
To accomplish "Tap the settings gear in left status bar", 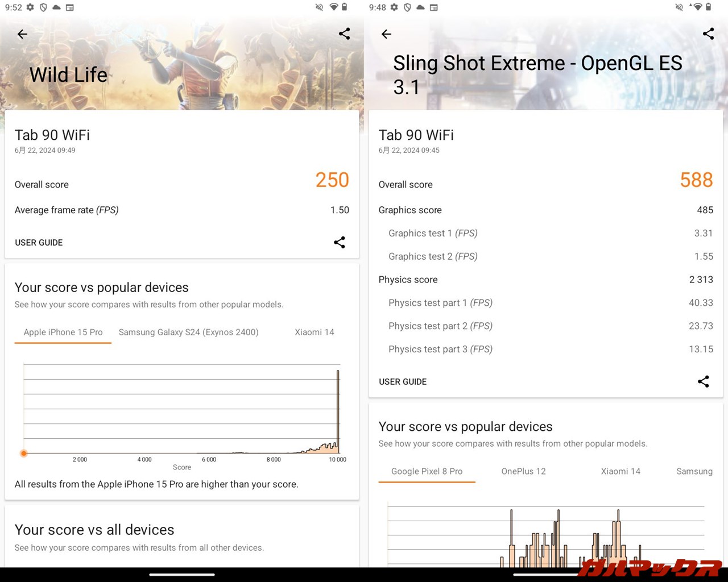I will pyautogui.click(x=30, y=7).
